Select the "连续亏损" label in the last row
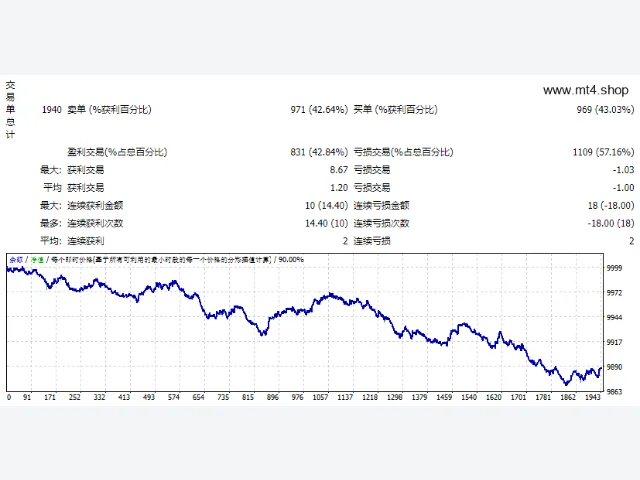 (372, 241)
